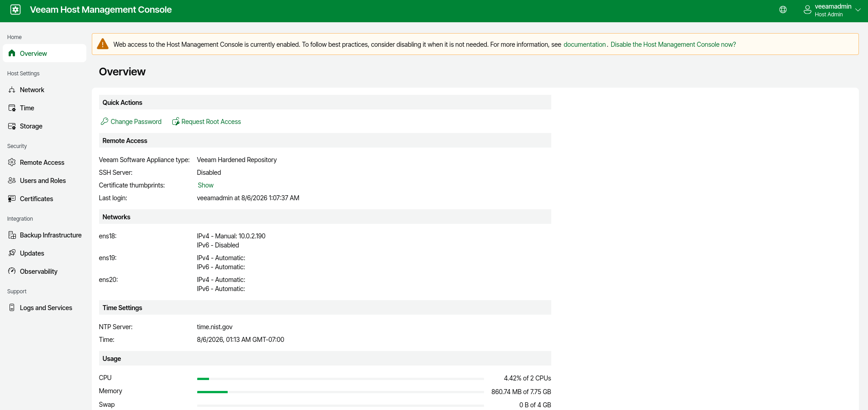Click the ens20 interface label
Image resolution: width=868 pixels, height=410 pixels.
[108, 280]
